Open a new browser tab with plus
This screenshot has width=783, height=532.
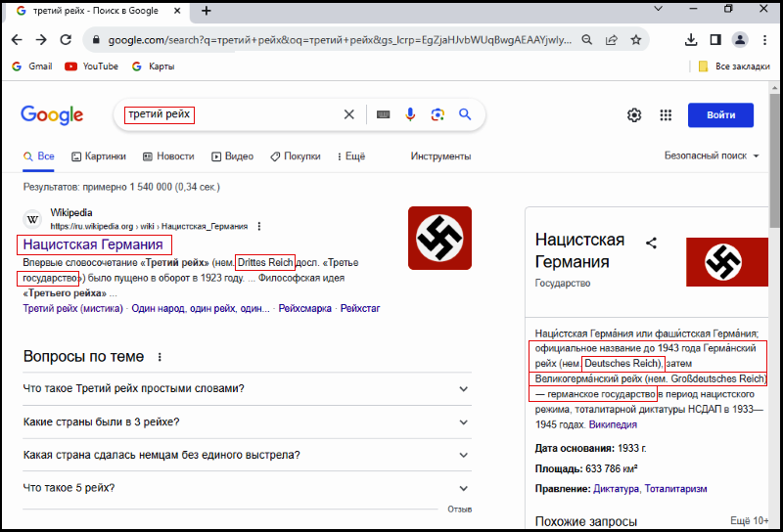207,11
